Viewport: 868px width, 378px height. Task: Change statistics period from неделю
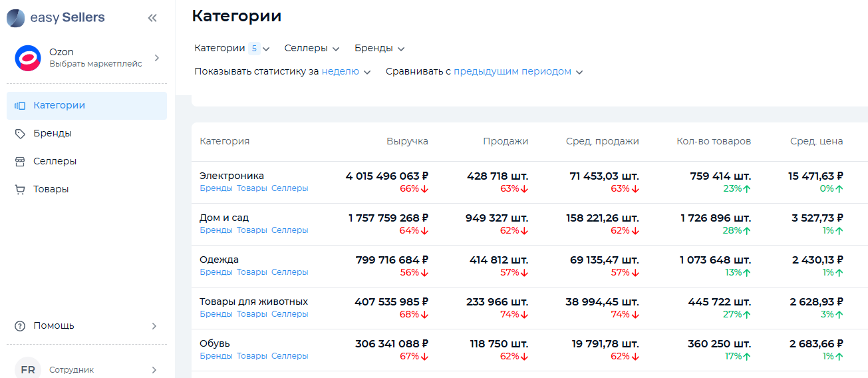346,72
